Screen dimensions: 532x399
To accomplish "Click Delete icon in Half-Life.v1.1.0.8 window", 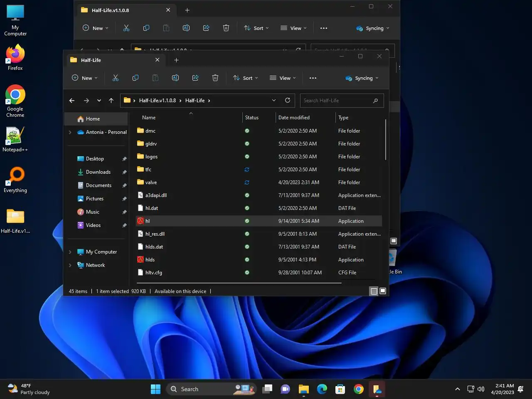I will pos(226,28).
